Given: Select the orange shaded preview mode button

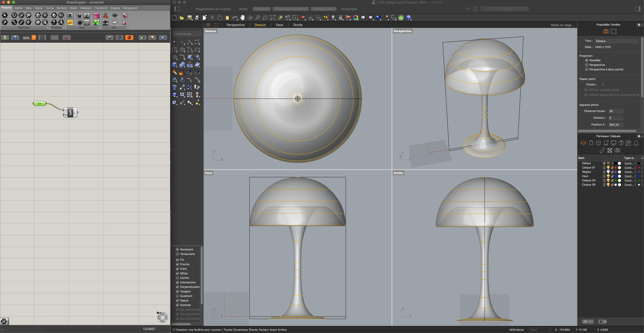Looking at the screenshot, I should [129, 37].
